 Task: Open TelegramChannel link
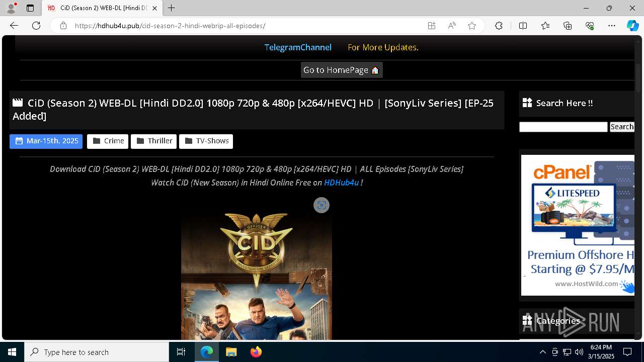pos(298,47)
